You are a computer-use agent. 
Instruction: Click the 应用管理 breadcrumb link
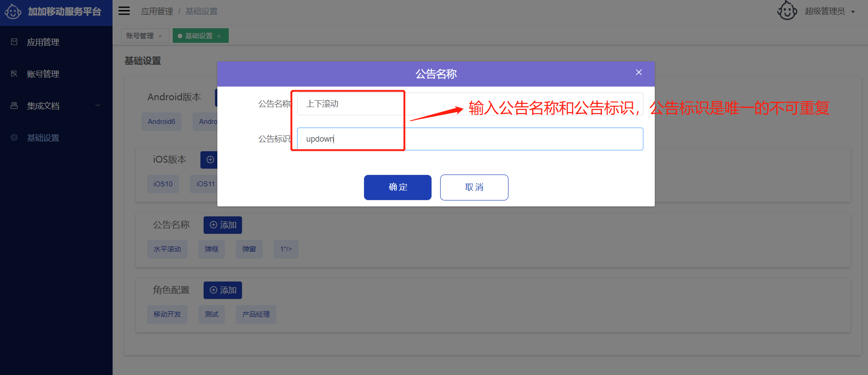[157, 11]
